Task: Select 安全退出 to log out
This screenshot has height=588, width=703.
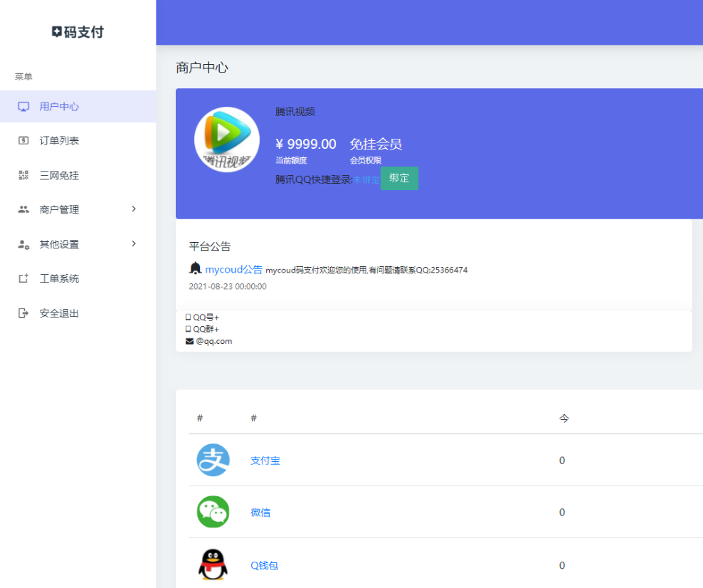Action: click(x=78, y=313)
